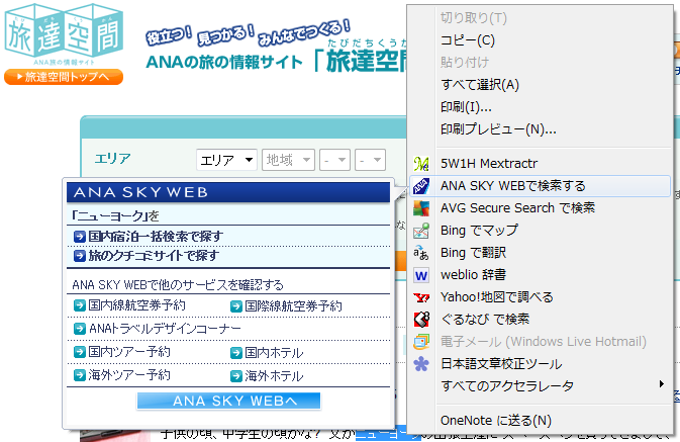Click the ANA SKY WEB preview header
Viewport: 680px width, 442px height.
[x=228, y=192]
